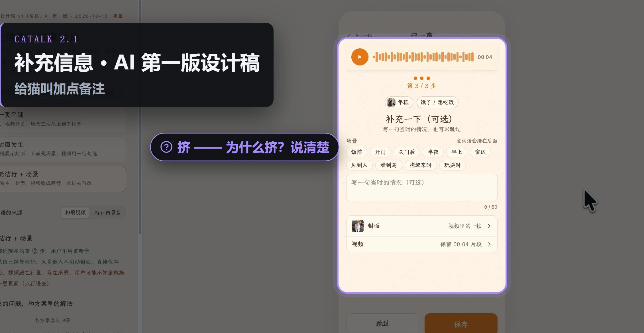Click the 第 3 / 3 步 step indicator
The height and width of the screenshot is (333, 644).
tap(422, 86)
